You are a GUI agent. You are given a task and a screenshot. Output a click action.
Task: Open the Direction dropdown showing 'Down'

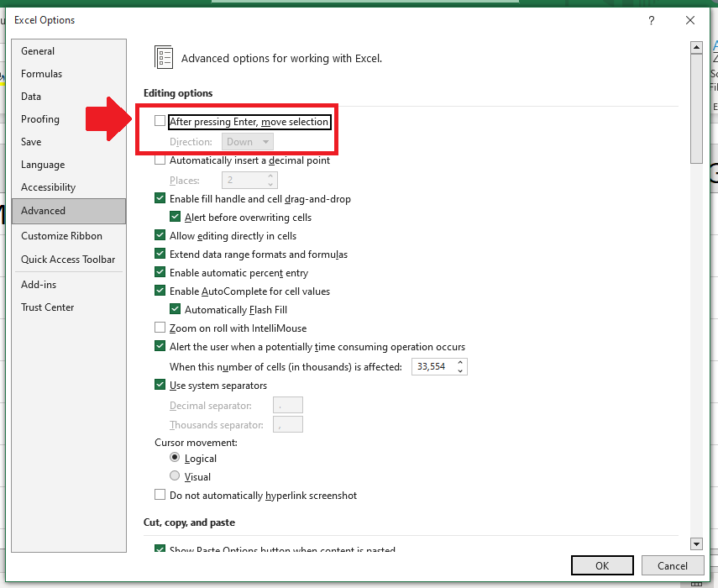click(x=247, y=141)
